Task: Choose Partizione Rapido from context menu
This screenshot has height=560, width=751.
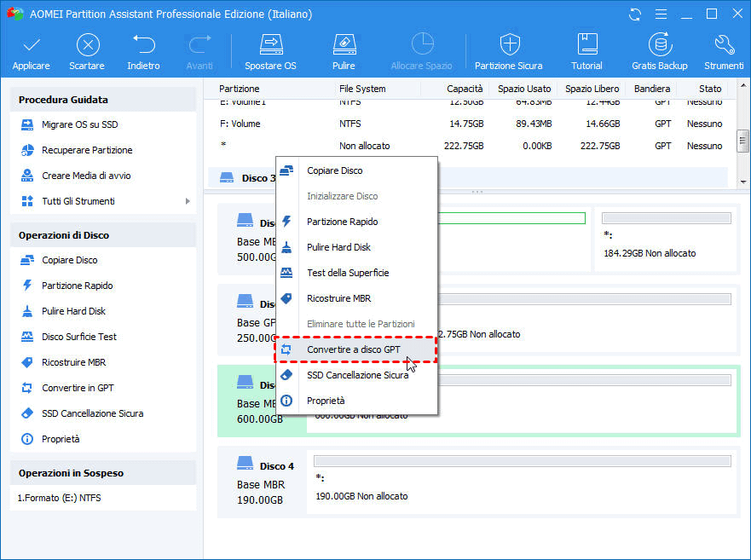Action: point(356,222)
